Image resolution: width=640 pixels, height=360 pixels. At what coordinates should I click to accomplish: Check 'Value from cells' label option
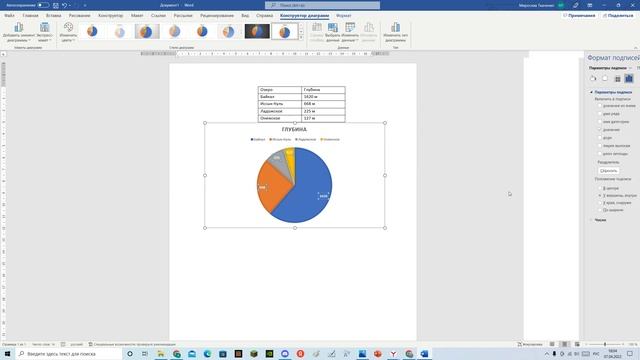600,106
